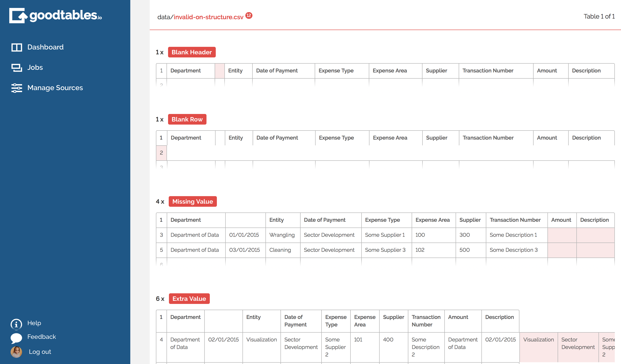This screenshot has height=364, width=621.
Task: Click the Blank Header error label
Action: [x=192, y=52]
